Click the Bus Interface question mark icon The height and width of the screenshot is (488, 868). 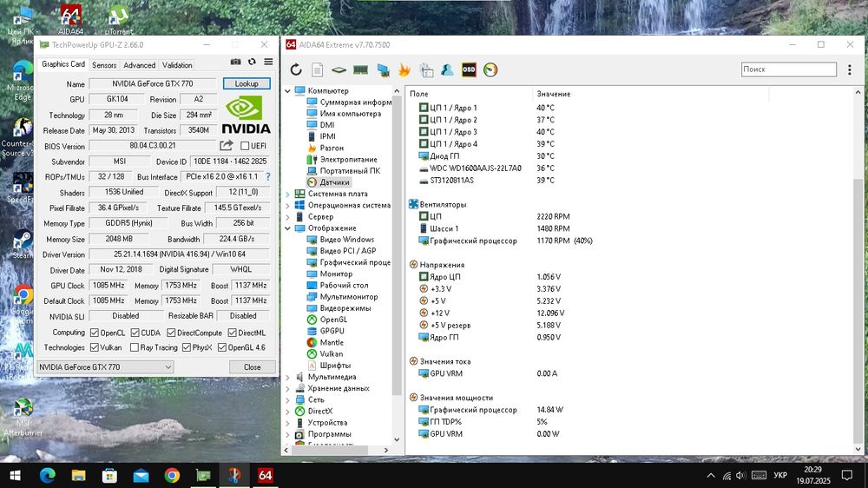[268, 176]
